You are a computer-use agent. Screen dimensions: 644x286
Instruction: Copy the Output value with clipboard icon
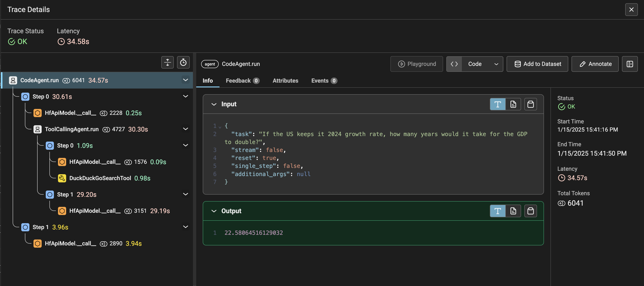(x=530, y=211)
